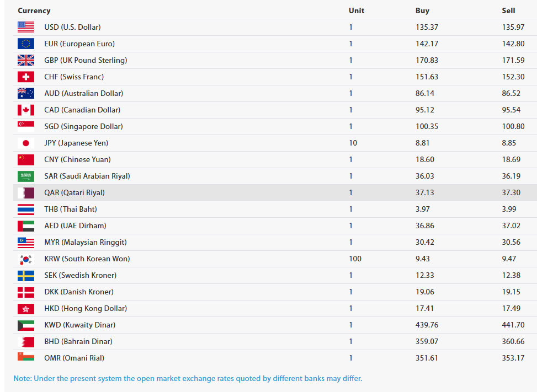This screenshot has width=537, height=392.
Task: Click the Swedish flag icon
Action: coord(26,275)
